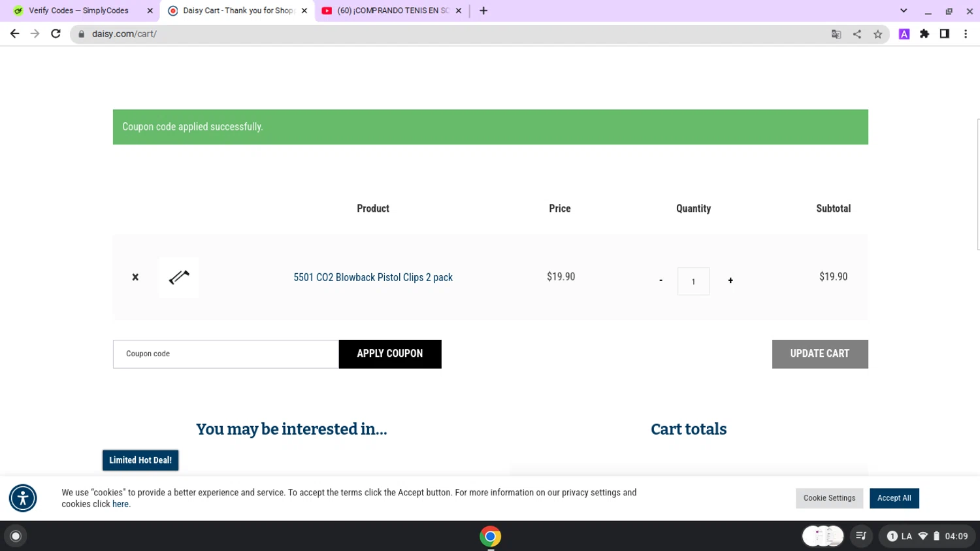Image resolution: width=980 pixels, height=551 pixels.
Task: Open the Pistol Clips product thumbnail
Action: (178, 277)
